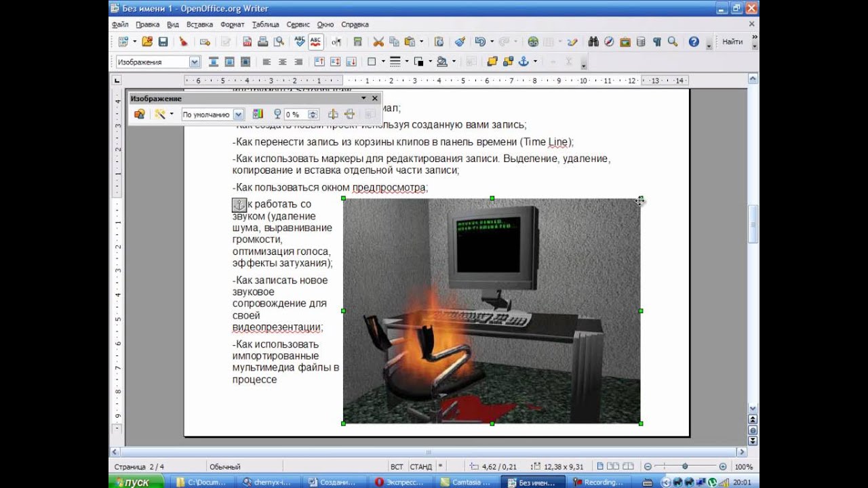Open the Navigator compass icon
Viewport: 868px width, 488px height.
tap(609, 42)
